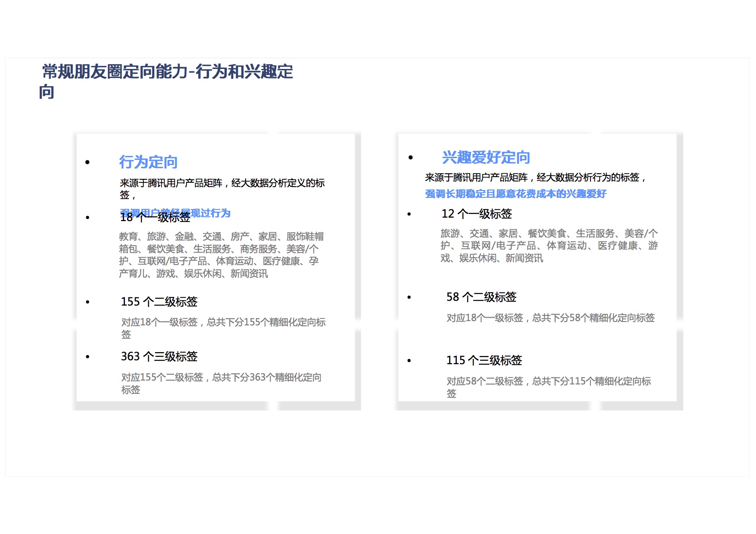Click the gray paragraph starting with 教育、旅游、金融
756x534 pixels.
click(x=221, y=255)
